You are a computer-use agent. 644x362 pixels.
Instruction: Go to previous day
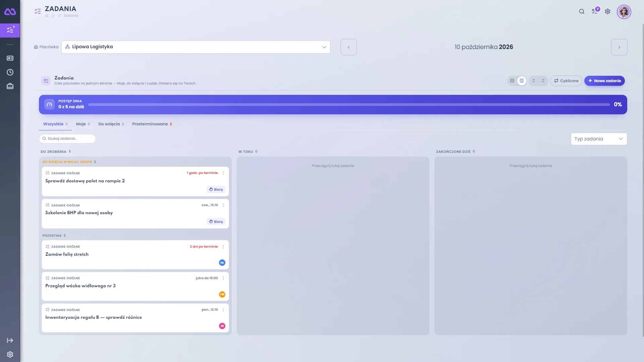click(348, 47)
